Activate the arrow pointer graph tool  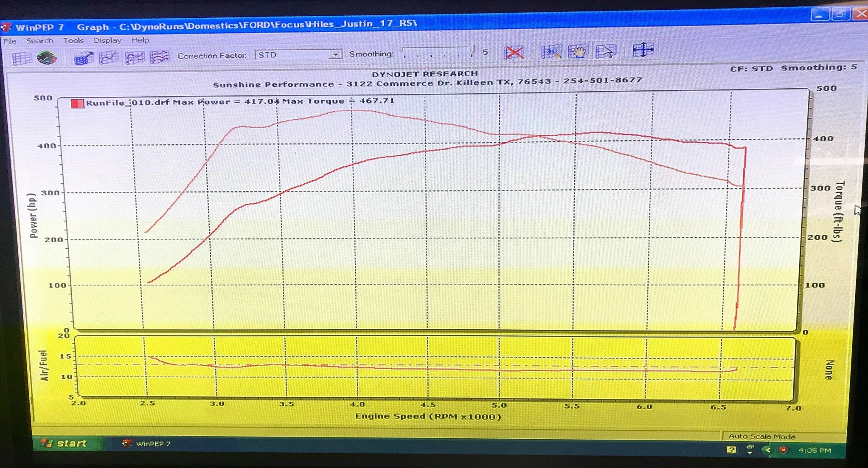pos(606,51)
